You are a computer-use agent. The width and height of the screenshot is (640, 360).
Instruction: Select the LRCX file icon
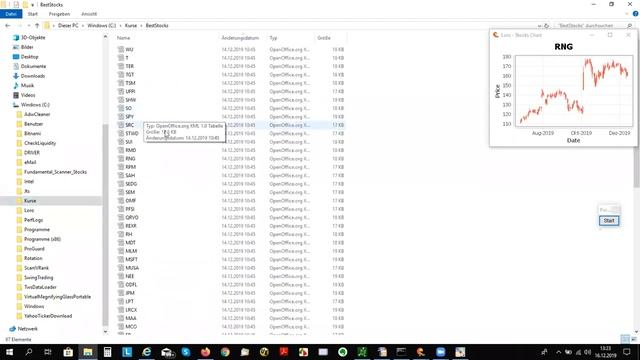121,310
